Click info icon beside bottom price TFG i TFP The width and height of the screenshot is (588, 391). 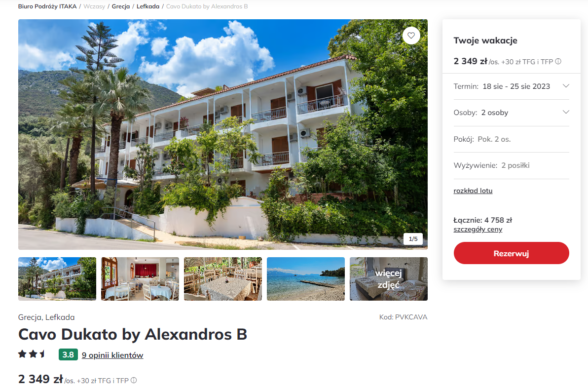tap(134, 380)
